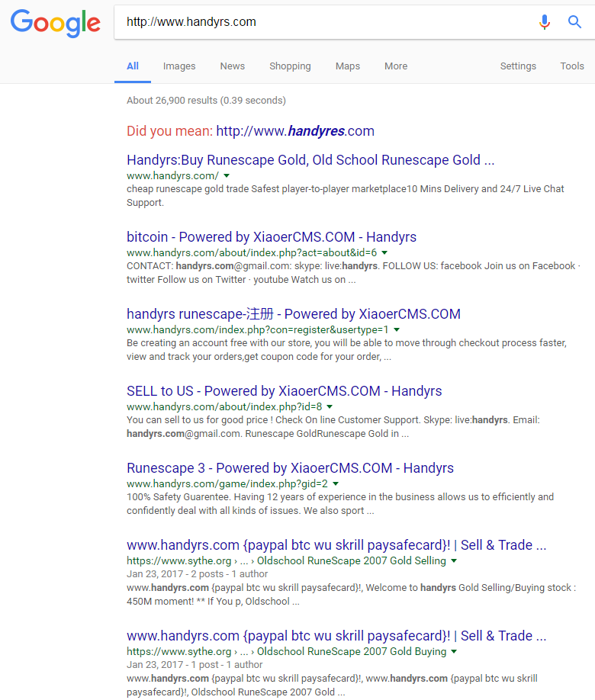This screenshot has height=700, width=595.
Task: Expand dropdown arrow next to www.handyrs.com/
Action: click(227, 176)
